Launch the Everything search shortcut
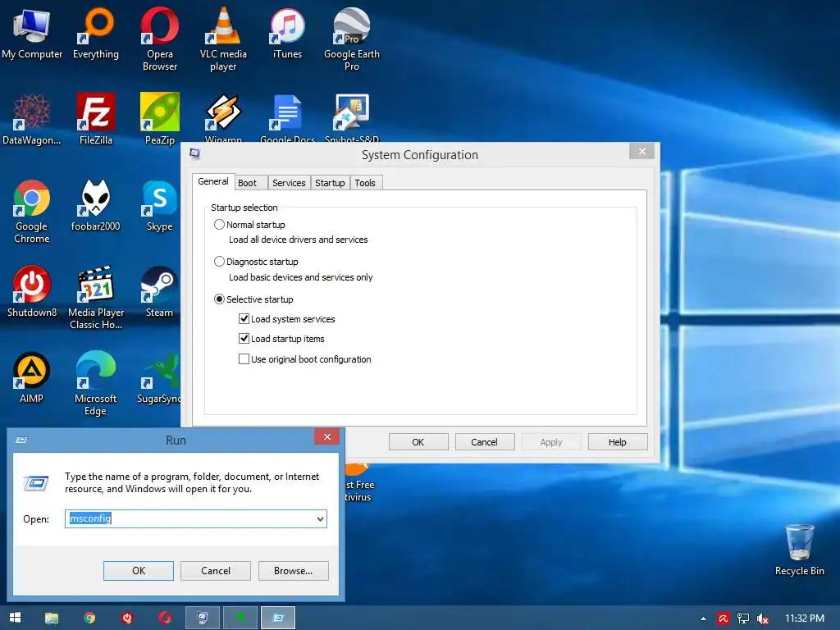The width and height of the screenshot is (840, 630). (x=96, y=34)
